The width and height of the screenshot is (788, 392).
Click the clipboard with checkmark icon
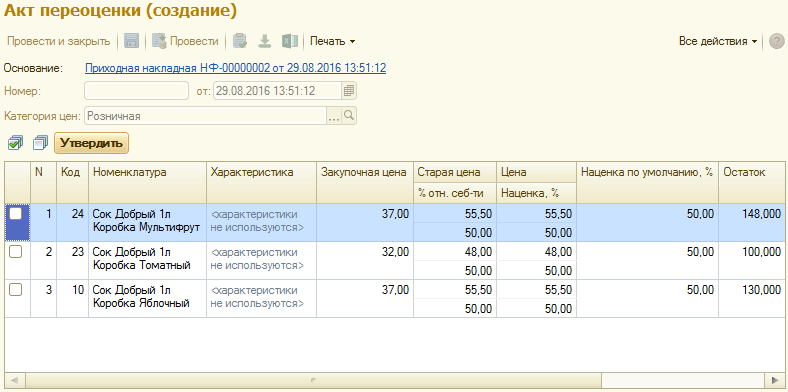(x=240, y=41)
